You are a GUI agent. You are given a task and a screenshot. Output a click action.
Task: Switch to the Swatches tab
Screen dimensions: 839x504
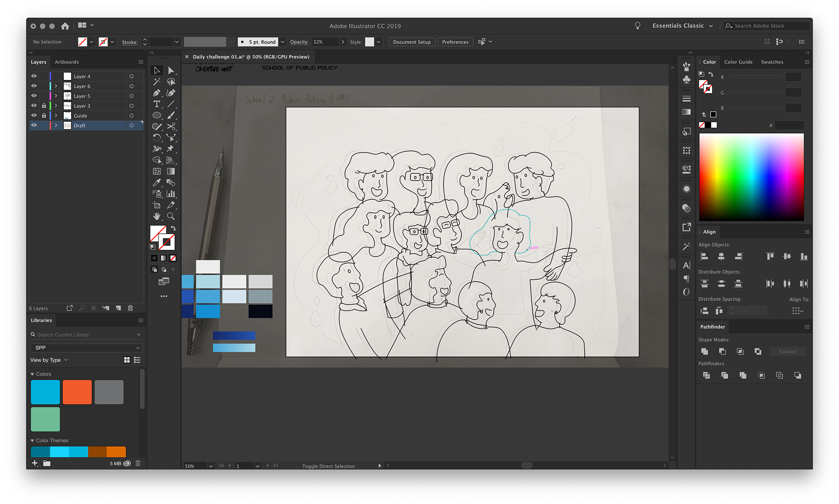[772, 62]
